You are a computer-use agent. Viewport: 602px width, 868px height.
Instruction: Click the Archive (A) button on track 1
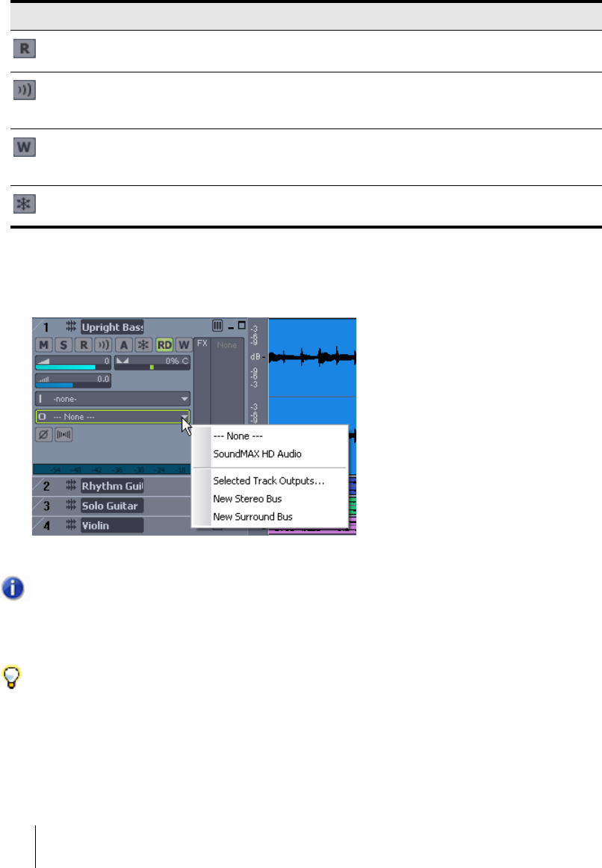pyautogui.click(x=122, y=346)
